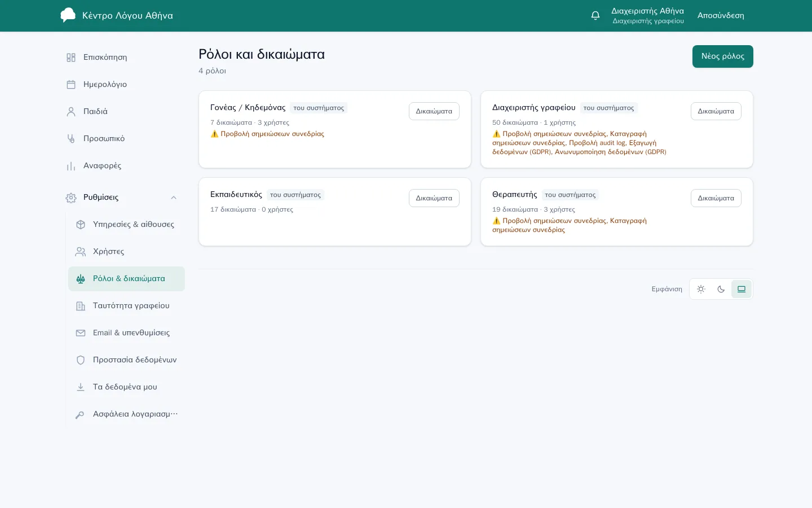Switch appearance to light theme
This screenshot has height=508, width=812.
point(701,289)
